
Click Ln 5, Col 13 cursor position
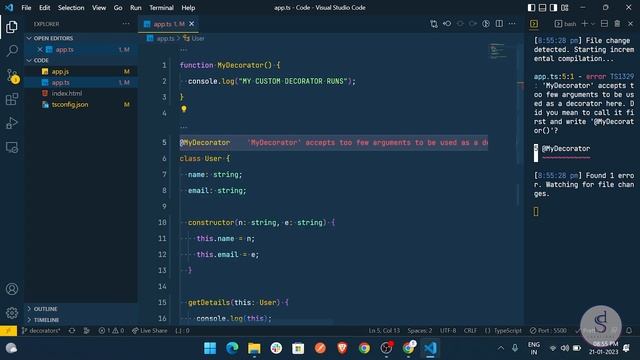(384, 331)
